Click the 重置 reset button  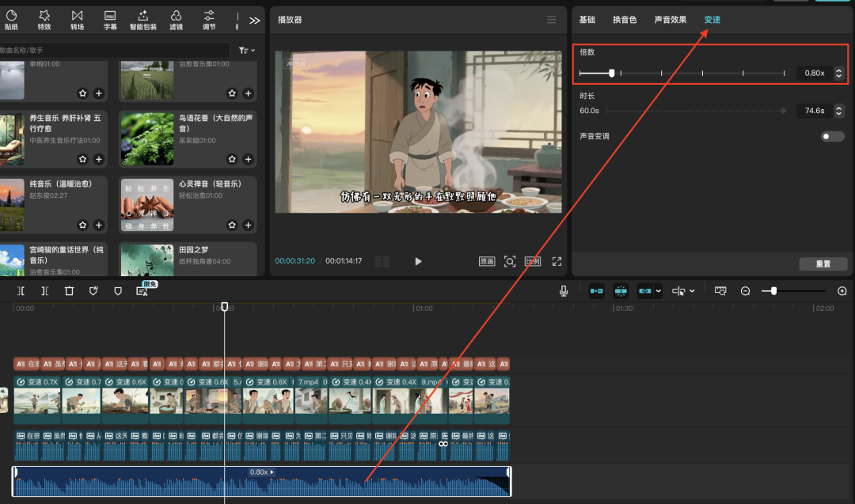point(823,264)
